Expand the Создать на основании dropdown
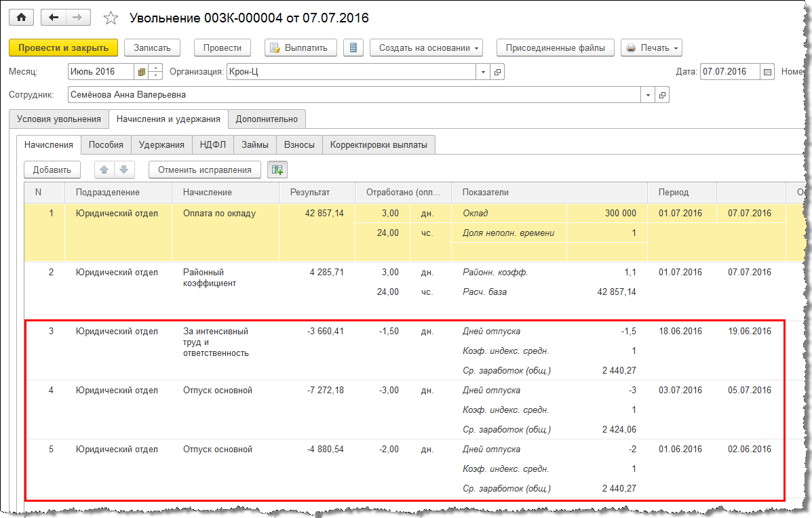812x518 pixels. [425, 47]
